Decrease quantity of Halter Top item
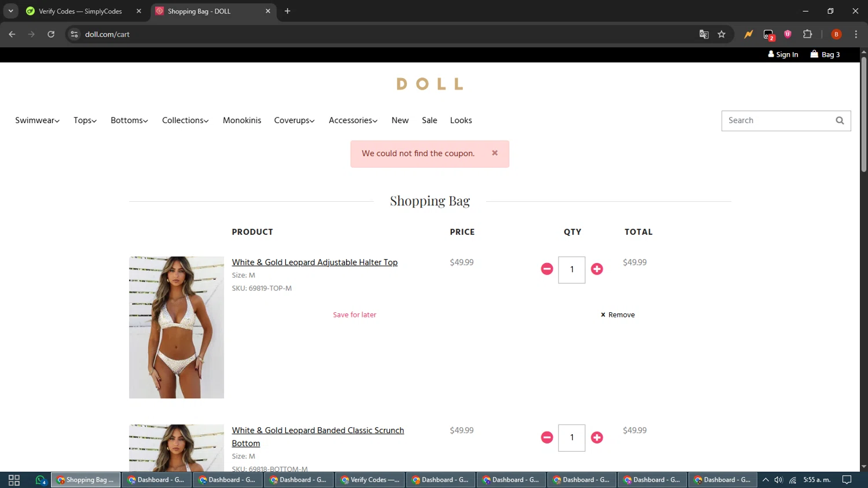The height and width of the screenshot is (488, 868). [547, 269]
